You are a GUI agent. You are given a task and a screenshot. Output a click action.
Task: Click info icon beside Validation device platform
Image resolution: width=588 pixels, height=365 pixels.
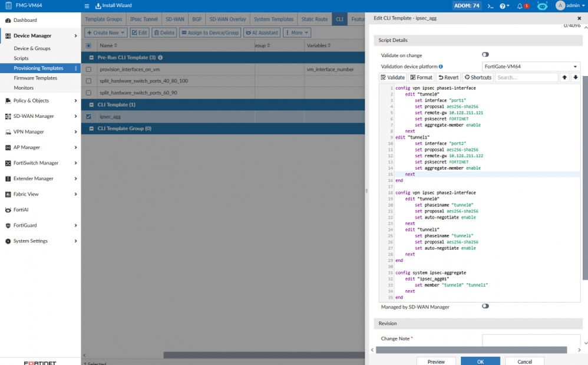click(x=441, y=67)
